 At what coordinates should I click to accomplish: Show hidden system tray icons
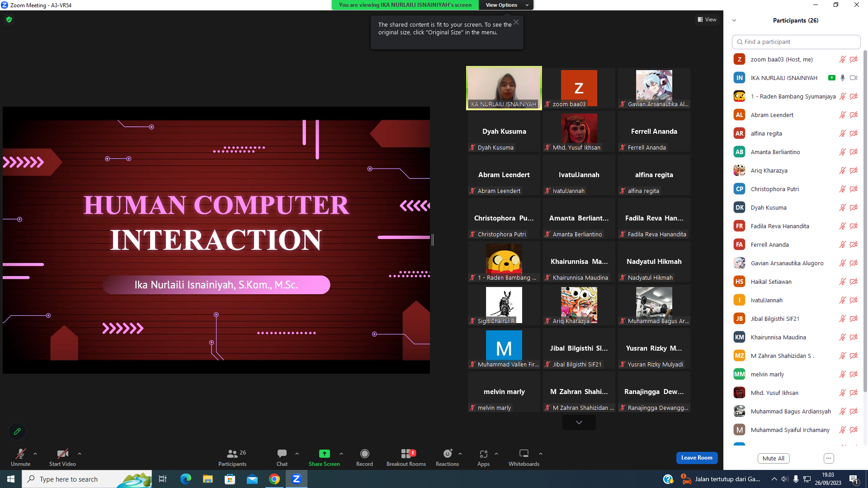pos(774,479)
